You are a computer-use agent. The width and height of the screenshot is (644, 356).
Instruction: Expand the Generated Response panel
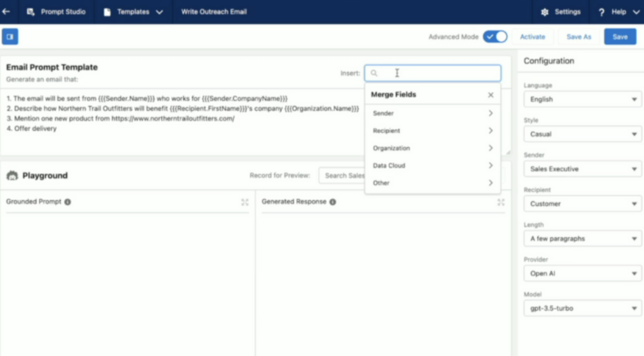(x=501, y=202)
